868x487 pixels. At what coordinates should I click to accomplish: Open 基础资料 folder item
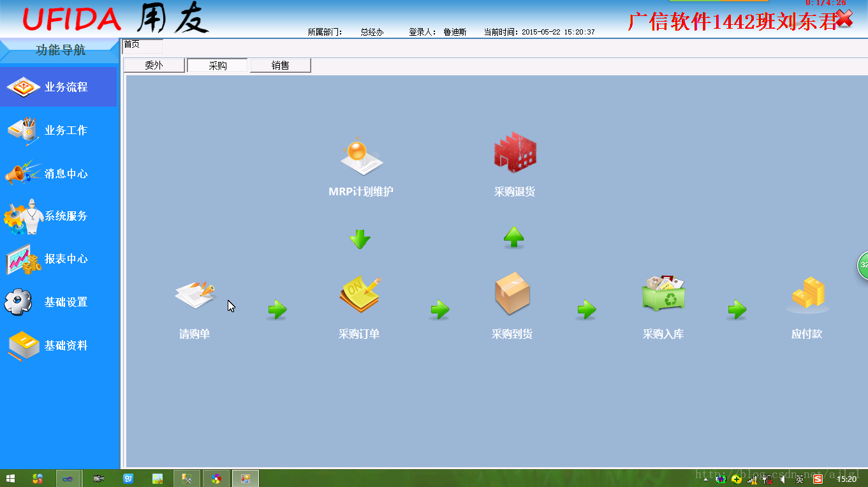point(59,345)
